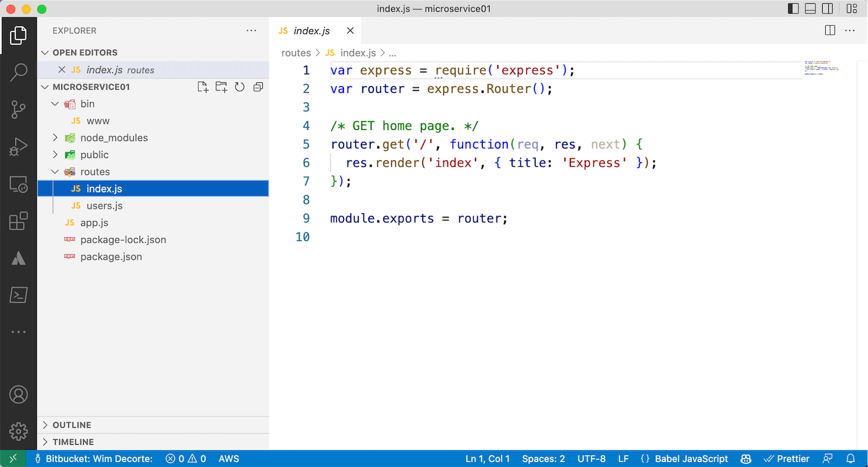This screenshot has height=467, width=868.
Task: Open the remote window indicator in status bar
Action: point(13,459)
